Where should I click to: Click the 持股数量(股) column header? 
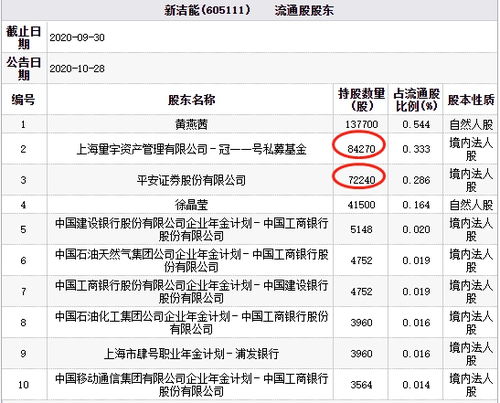361,99
